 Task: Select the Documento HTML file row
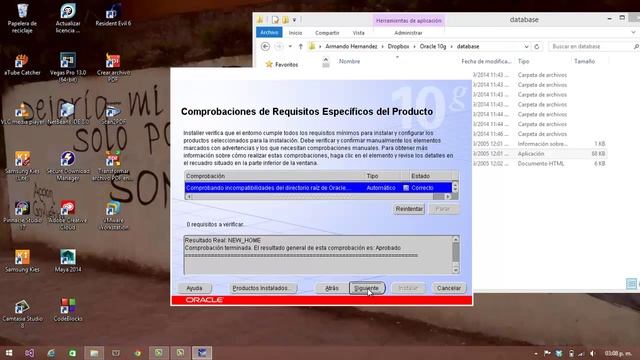pos(540,163)
